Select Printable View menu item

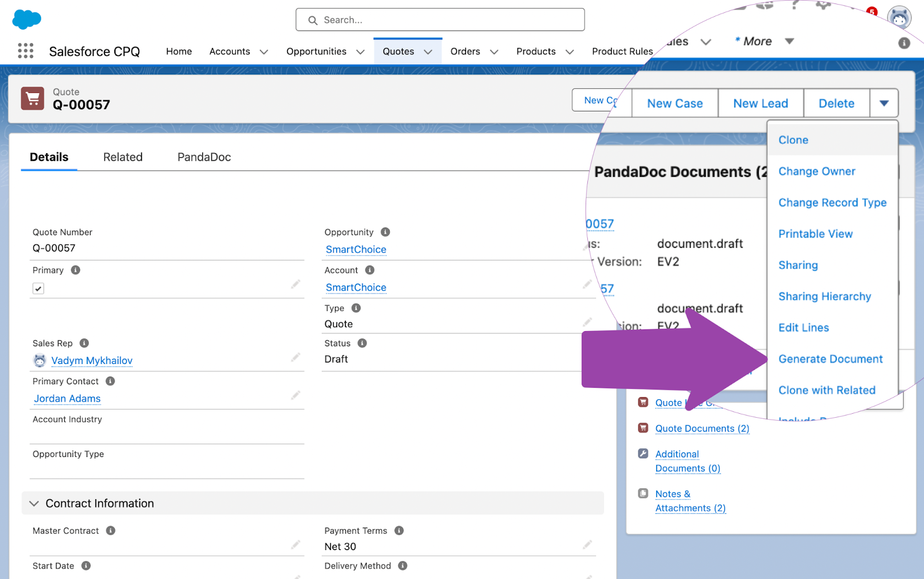[x=815, y=233]
